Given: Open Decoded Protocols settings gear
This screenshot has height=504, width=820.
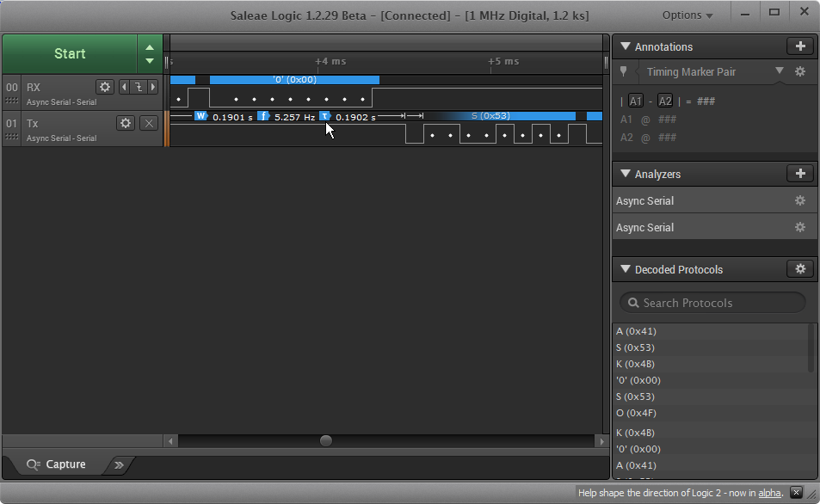Looking at the screenshot, I should [800, 268].
